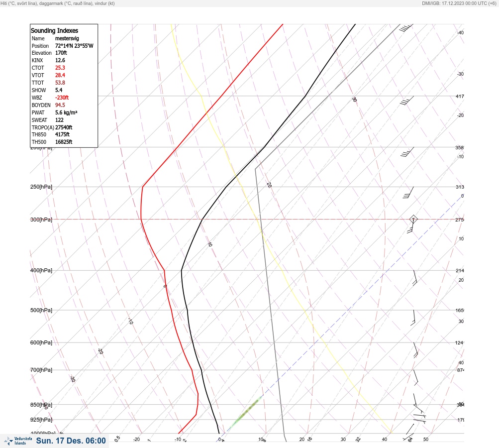This screenshot has width=499, height=448.
Task: Click the 500[hPa] pressure label
Action: 41,310
